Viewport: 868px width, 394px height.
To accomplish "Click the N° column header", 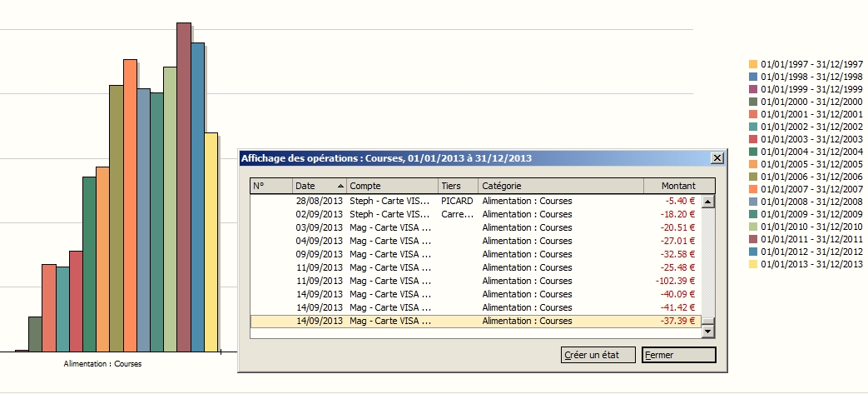I will [271, 186].
